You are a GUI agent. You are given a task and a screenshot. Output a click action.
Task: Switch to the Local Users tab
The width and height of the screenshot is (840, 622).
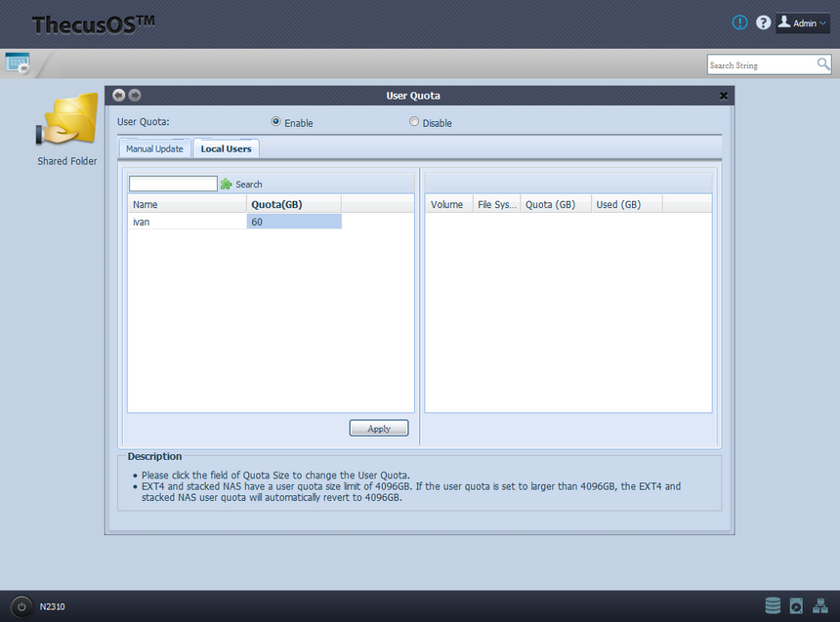point(226,148)
